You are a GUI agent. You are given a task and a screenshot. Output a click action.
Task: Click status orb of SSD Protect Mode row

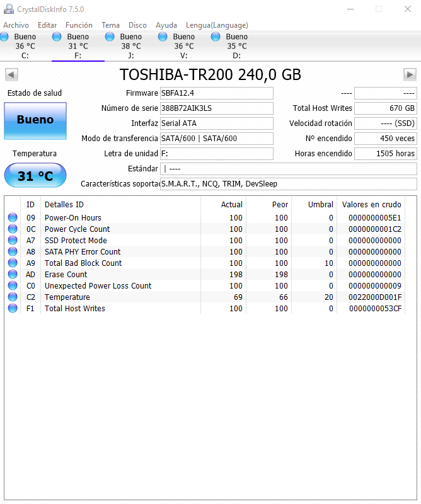pyautogui.click(x=13, y=240)
